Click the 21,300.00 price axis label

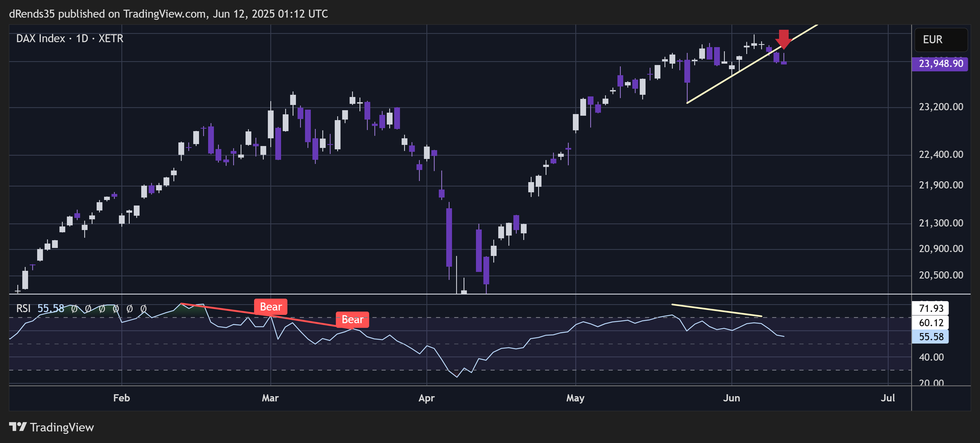[941, 223]
